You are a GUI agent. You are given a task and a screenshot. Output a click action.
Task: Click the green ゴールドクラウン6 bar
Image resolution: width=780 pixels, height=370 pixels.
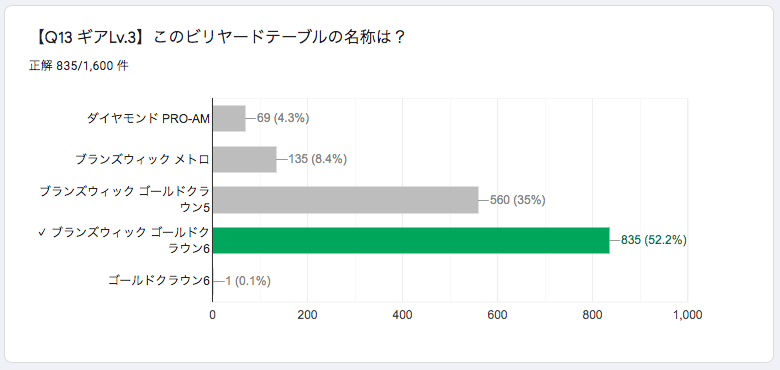tap(411, 240)
